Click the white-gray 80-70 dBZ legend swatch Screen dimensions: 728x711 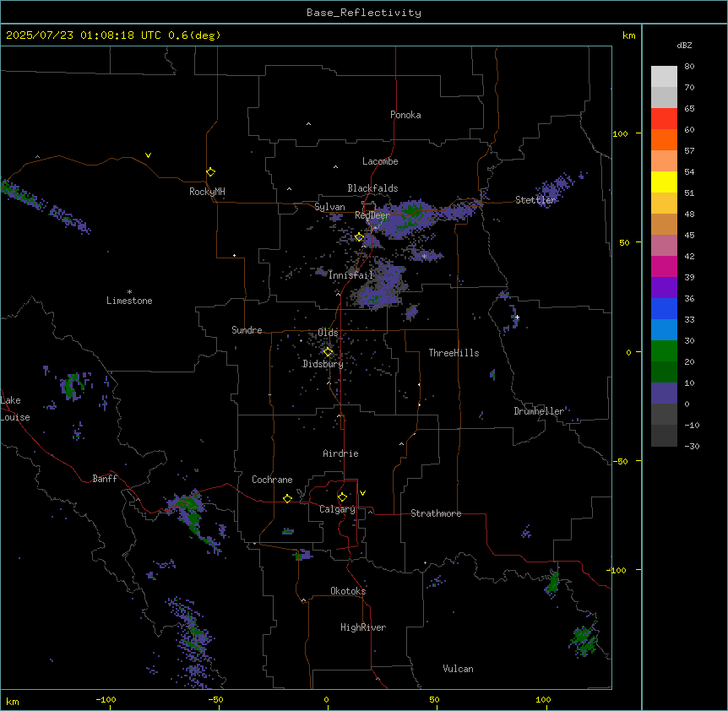[x=664, y=77]
